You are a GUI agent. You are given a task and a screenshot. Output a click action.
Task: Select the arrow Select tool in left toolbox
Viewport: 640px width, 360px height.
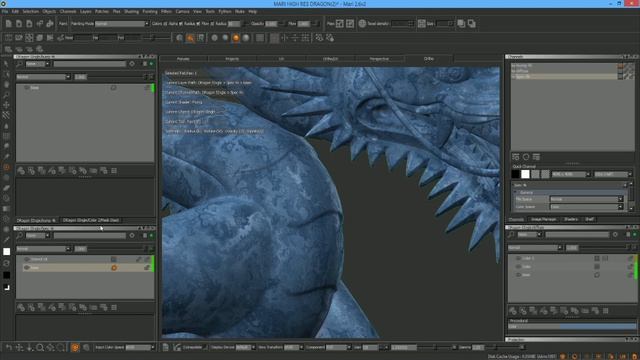click(x=6, y=64)
